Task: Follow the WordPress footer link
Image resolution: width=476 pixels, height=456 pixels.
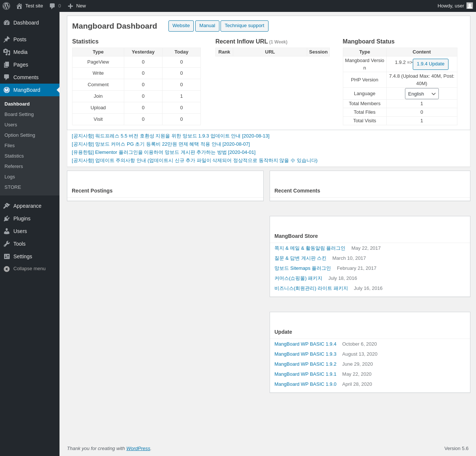Action: (138, 449)
